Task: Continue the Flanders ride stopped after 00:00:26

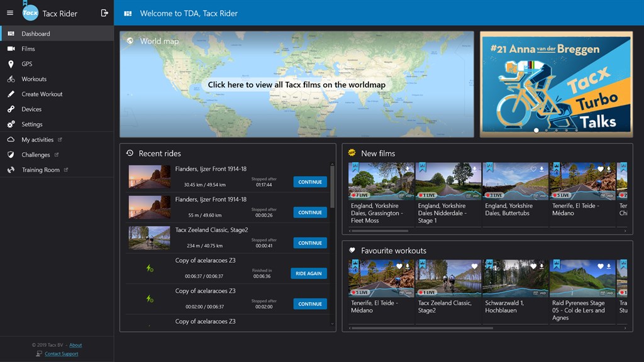Action: click(309, 212)
